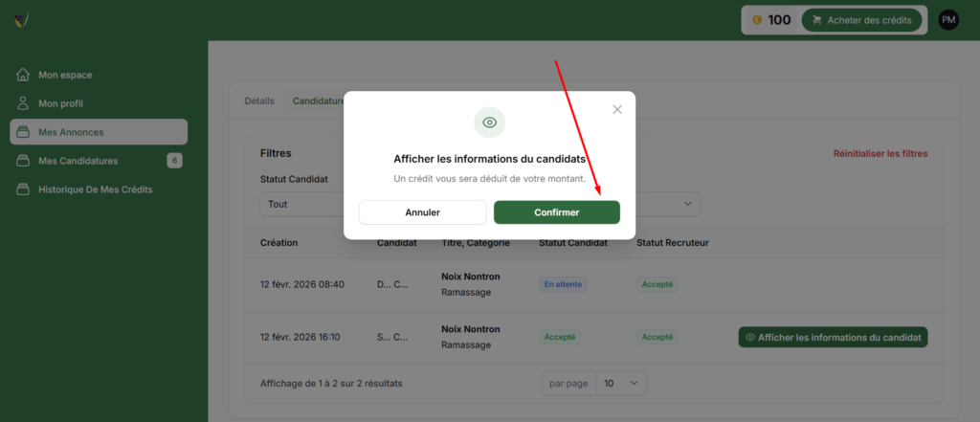This screenshot has width=980, height=422.
Task: Click Afficher les informations du candidat button
Action: (833, 337)
